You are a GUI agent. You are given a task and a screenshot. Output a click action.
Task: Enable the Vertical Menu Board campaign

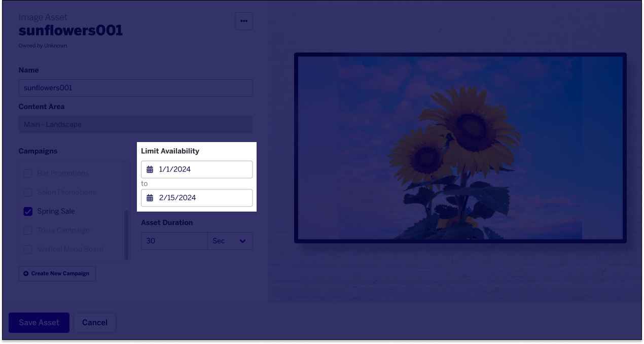[28, 249]
